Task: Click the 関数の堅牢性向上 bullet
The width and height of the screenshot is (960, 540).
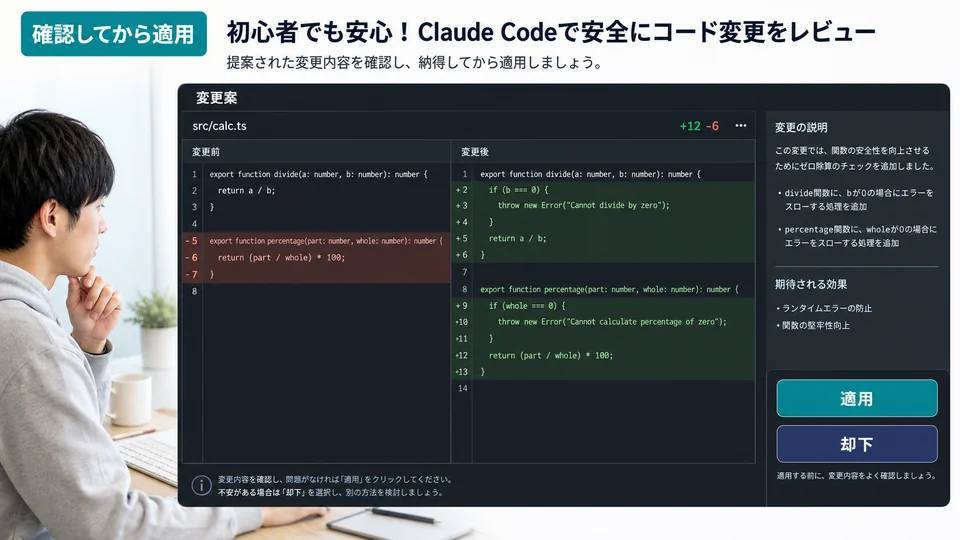Action: 813,325
